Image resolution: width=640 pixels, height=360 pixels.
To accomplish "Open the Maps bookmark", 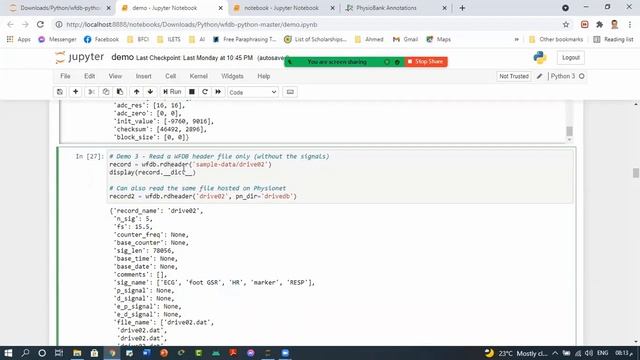I will point(438,40).
